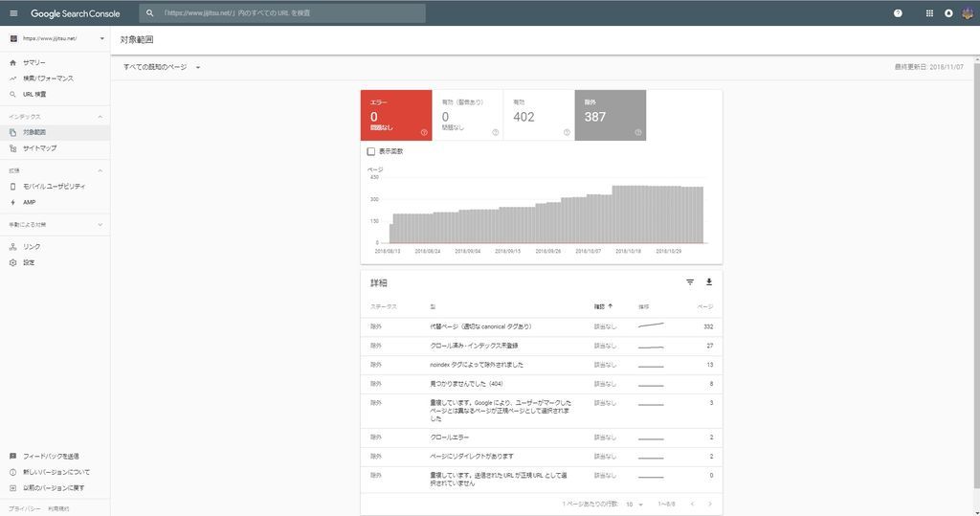Enable the 表示回数 checkbox
Screen dimensions: 980x516
371,151
